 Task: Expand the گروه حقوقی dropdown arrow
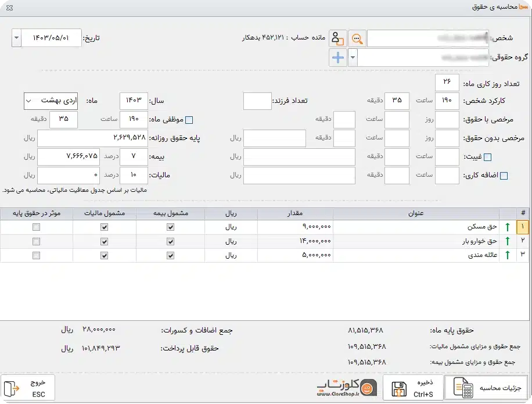pyautogui.click(x=353, y=58)
